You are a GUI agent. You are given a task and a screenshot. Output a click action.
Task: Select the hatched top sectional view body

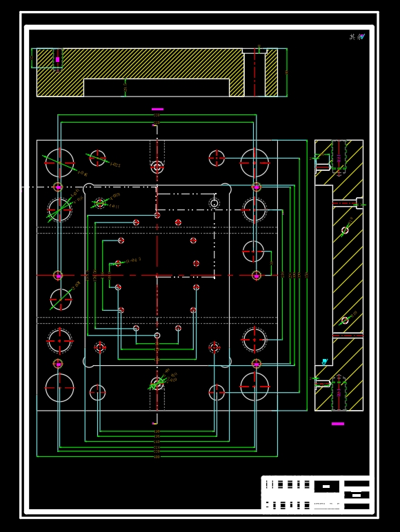point(157,72)
